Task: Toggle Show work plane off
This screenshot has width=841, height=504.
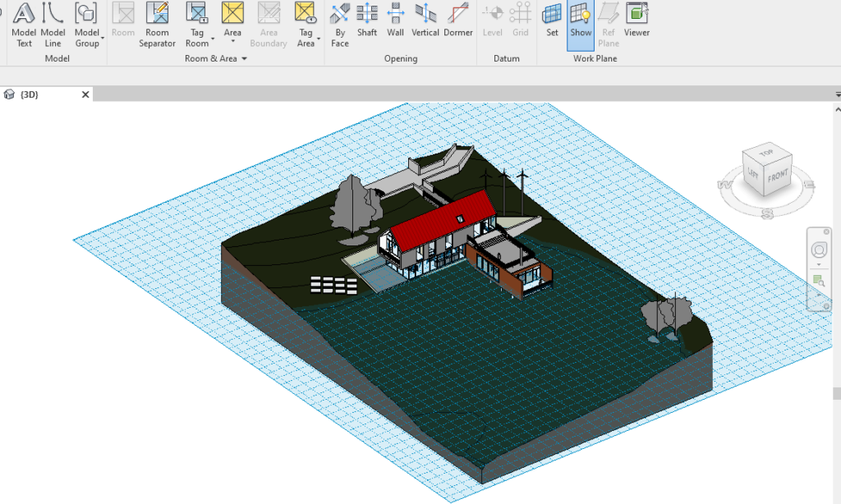Action: [x=581, y=25]
